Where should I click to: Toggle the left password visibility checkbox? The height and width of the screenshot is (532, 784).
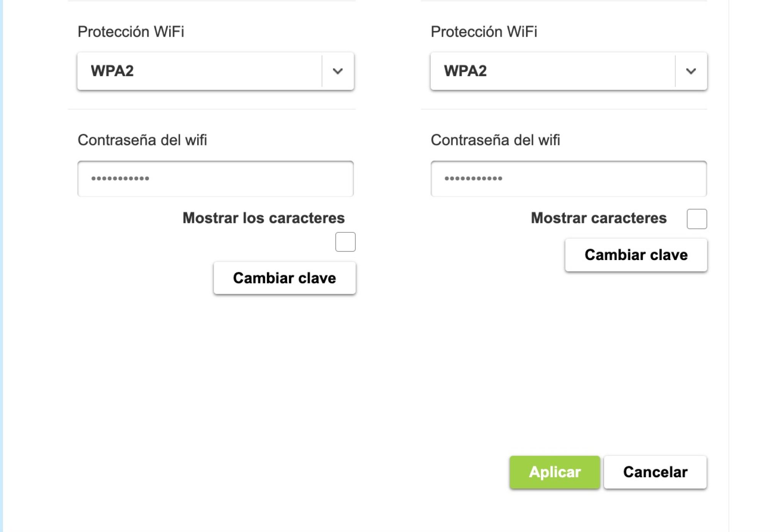(345, 241)
